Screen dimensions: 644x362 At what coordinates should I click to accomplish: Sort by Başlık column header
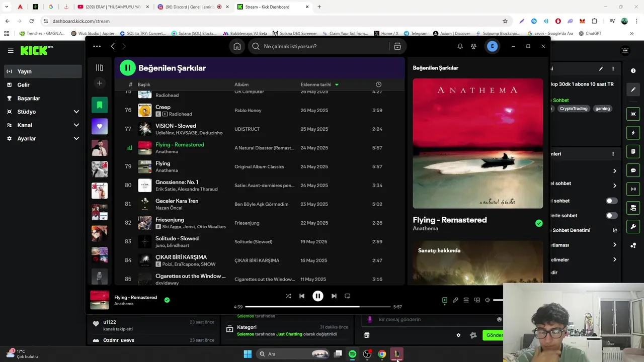144,84
